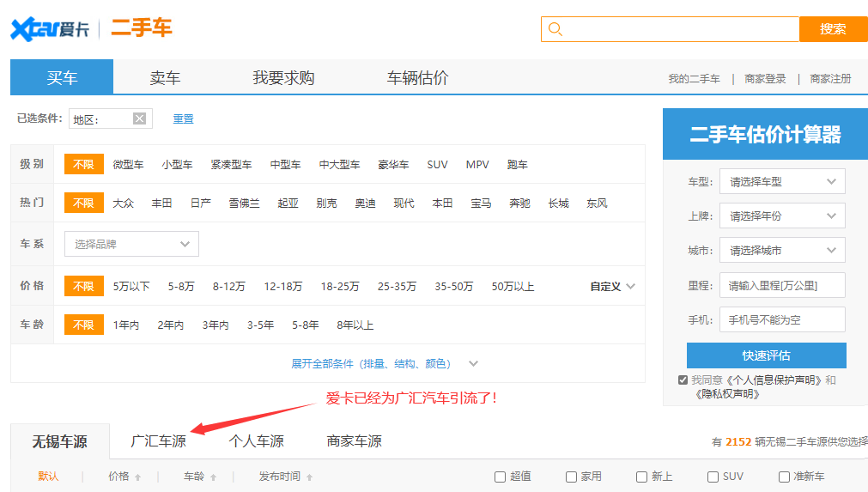868x492 pixels.
Task: Choose the 宝马 brand
Action: click(x=481, y=203)
